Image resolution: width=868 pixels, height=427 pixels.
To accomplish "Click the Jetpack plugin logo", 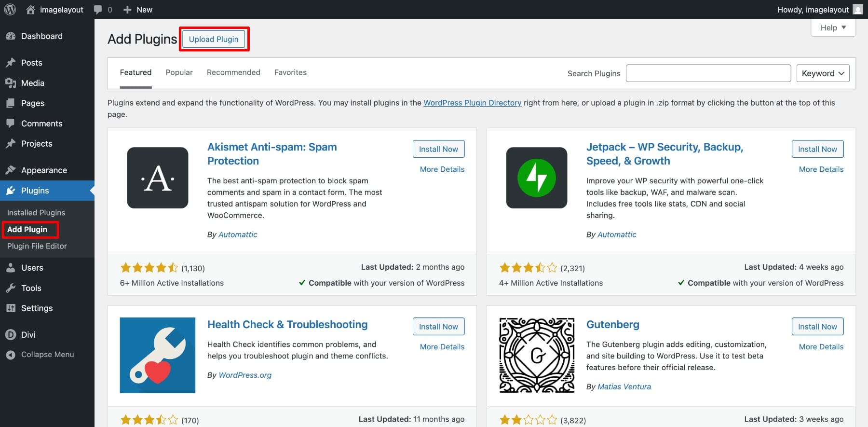I will tap(537, 178).
